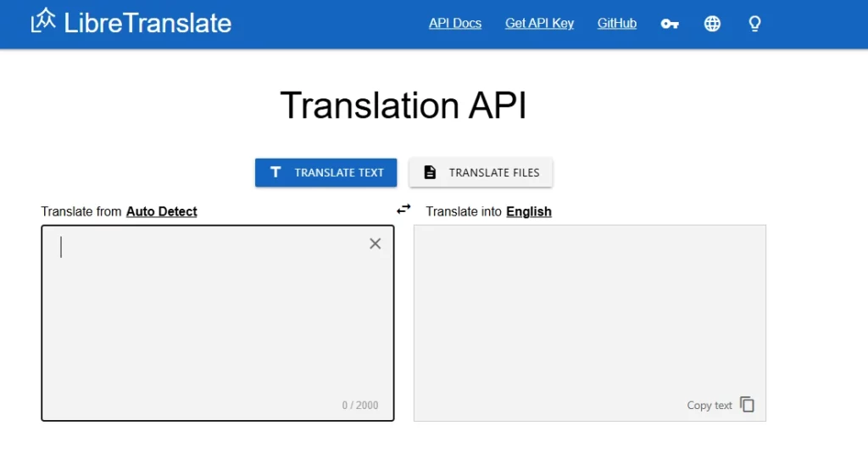This screenshot has height=476, width=868.
Task: Open the language globe icon
Action: [x=712, y=23]
